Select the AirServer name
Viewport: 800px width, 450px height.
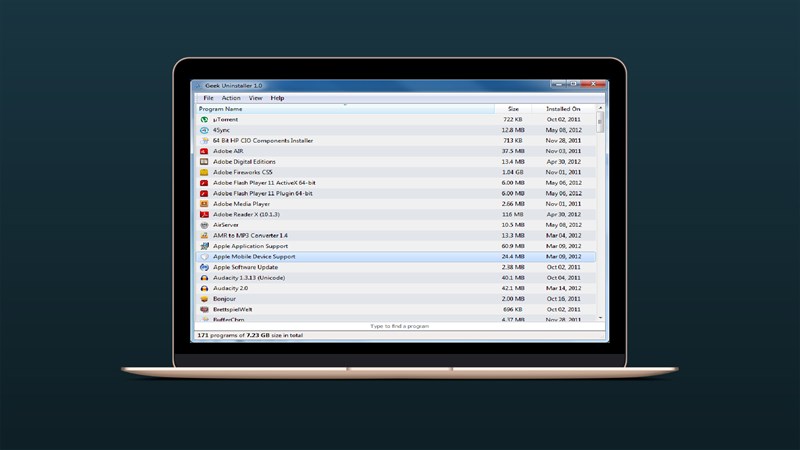[226, 225]
